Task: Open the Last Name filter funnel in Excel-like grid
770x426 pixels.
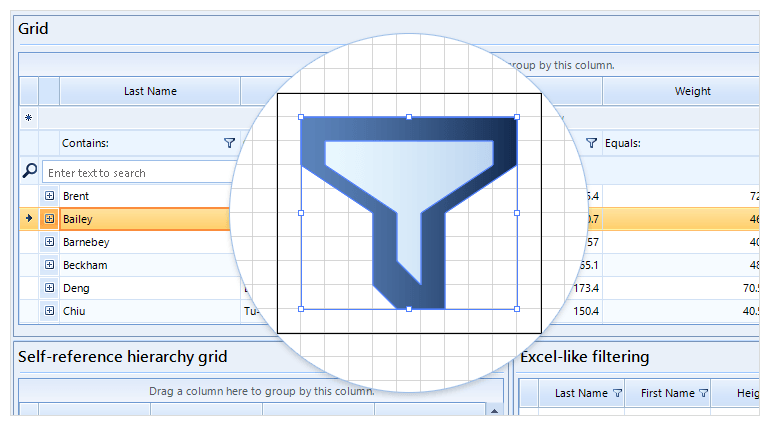Action: [x=617, y=393]
